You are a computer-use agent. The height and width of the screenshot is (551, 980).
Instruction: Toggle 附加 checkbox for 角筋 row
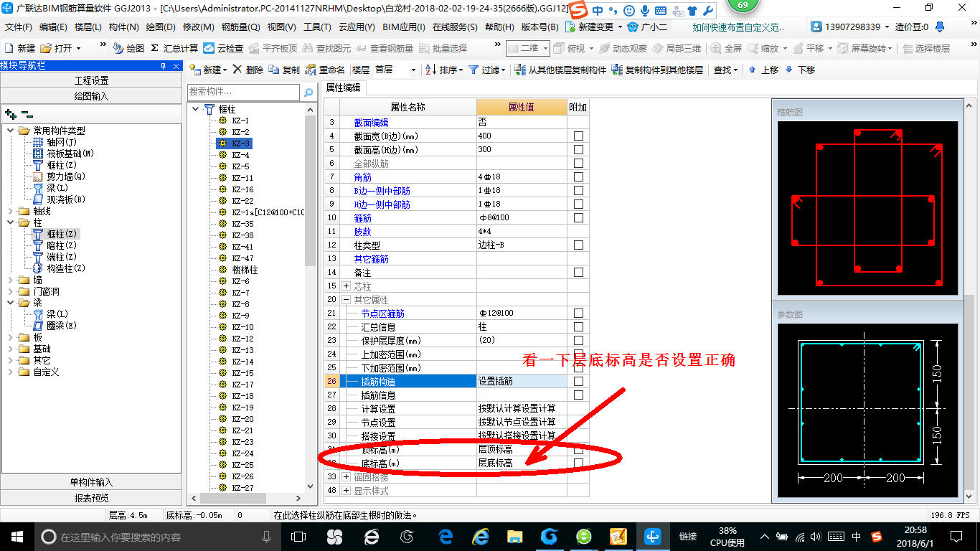[x=578, y=176]
